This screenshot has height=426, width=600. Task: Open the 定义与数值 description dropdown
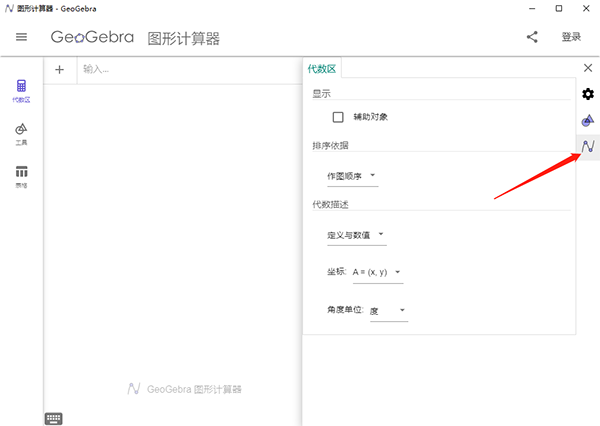[x=356, y=236]
